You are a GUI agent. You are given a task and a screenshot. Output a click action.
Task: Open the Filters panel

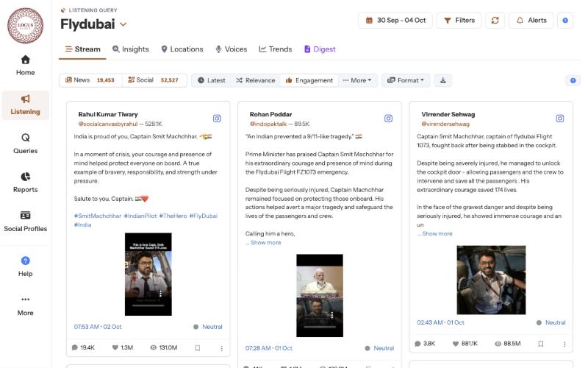point(459,21)
